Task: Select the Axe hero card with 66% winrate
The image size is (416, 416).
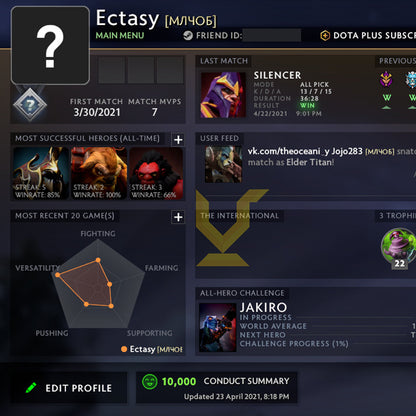Action: tap(156, 173)
